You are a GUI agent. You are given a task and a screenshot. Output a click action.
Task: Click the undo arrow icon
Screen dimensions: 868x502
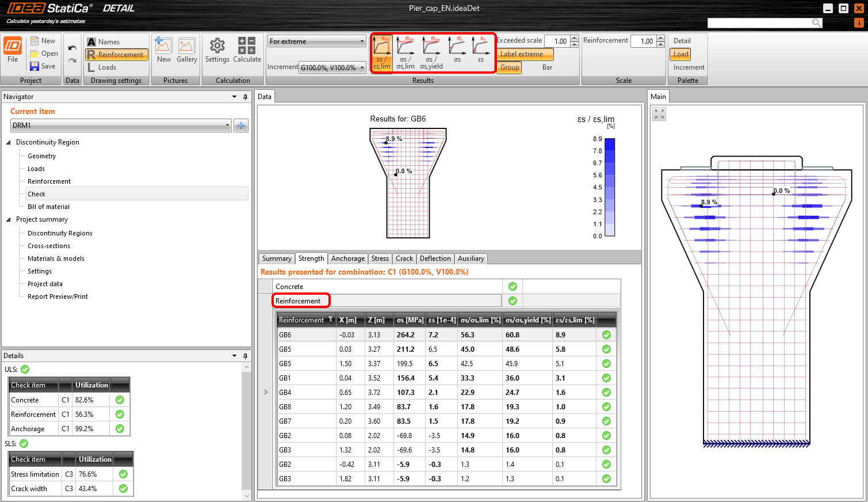(x=72, y=48)
